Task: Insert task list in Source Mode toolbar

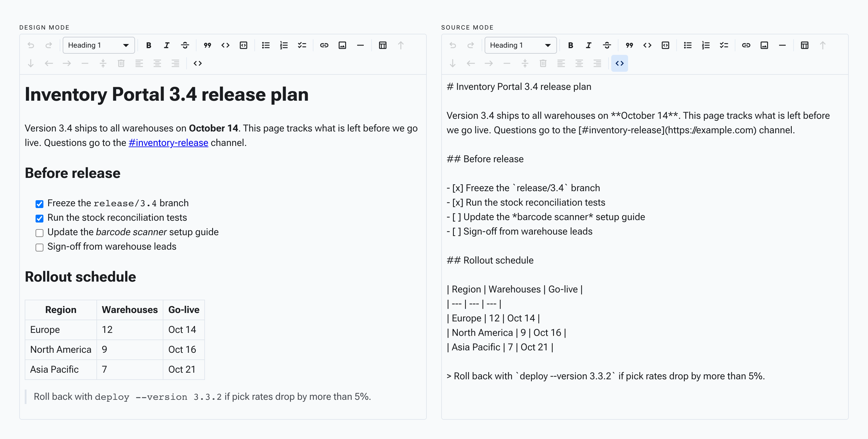Action: coord(724,45)
